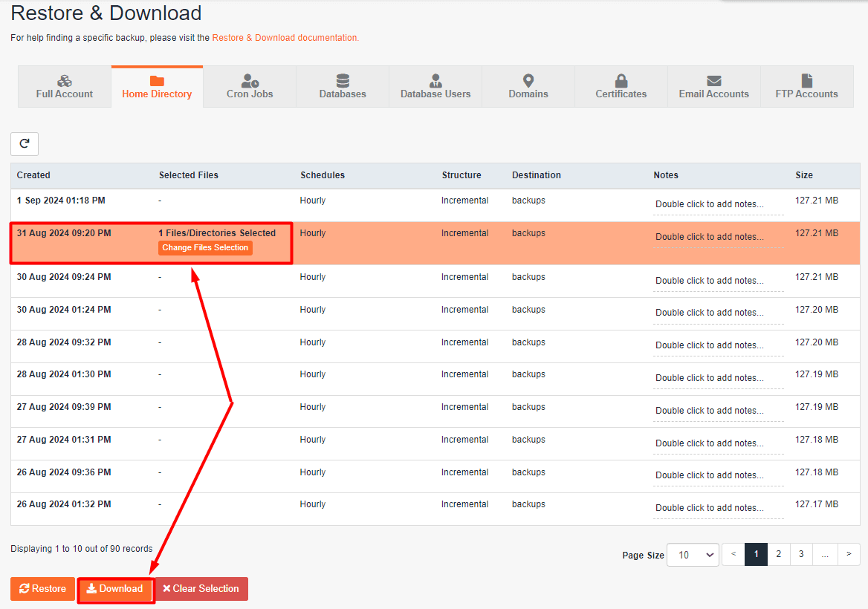
Task: Go to the Domains tab
Action: coord(528,86)
